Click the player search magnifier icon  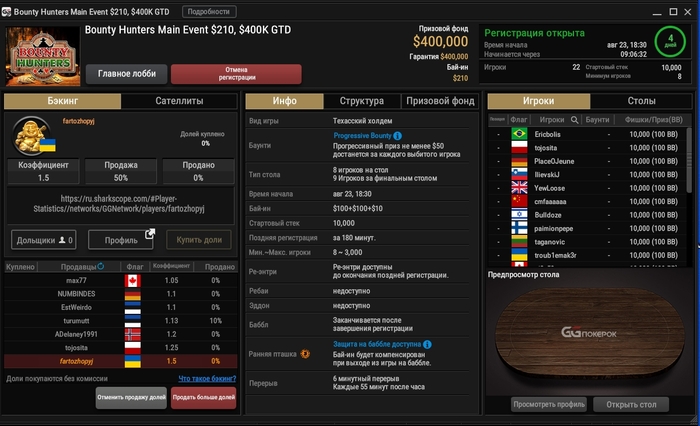click(x=575, y=120)
